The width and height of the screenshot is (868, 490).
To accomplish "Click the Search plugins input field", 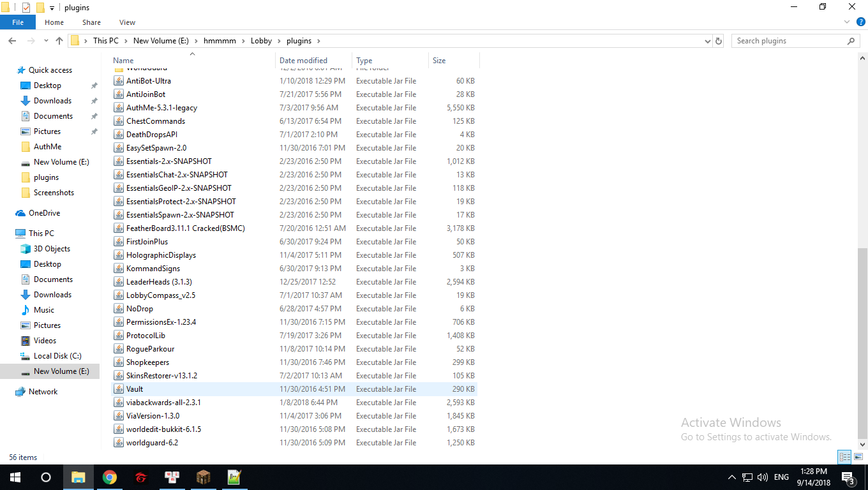I will tap(788, 41).
